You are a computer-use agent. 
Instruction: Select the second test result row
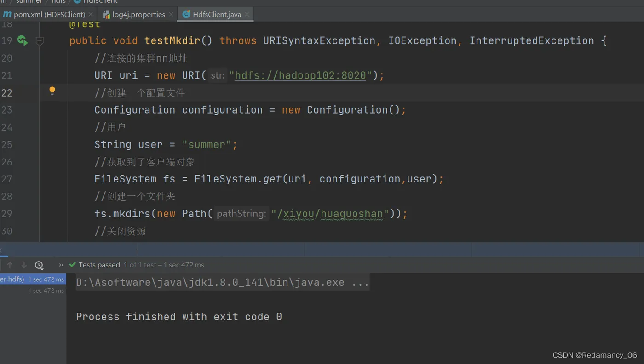pyautogui.click(x=32, y=290)
